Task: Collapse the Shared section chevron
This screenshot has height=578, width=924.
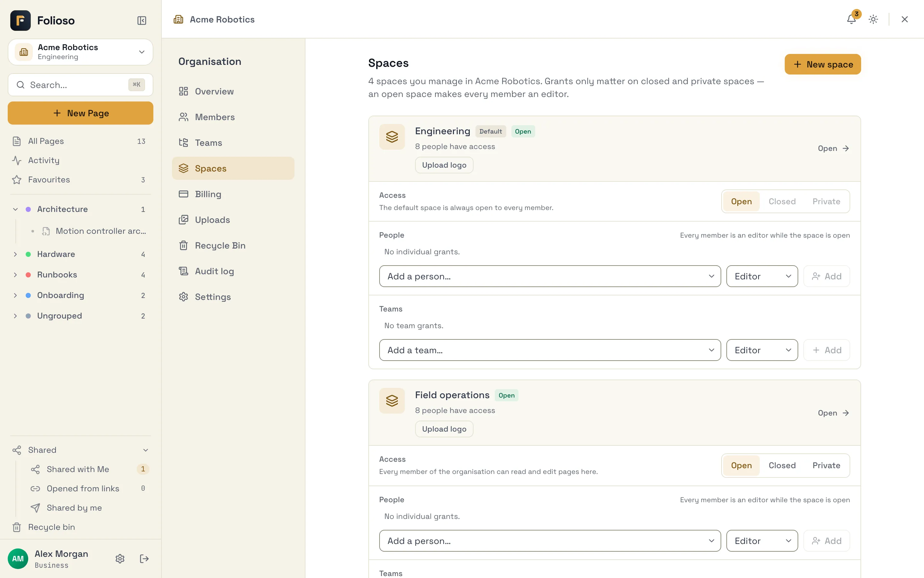Action: [145, 450]
